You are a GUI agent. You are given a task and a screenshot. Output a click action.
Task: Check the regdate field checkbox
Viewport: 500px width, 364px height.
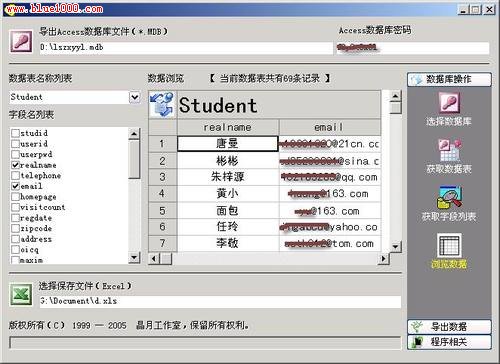15,218
